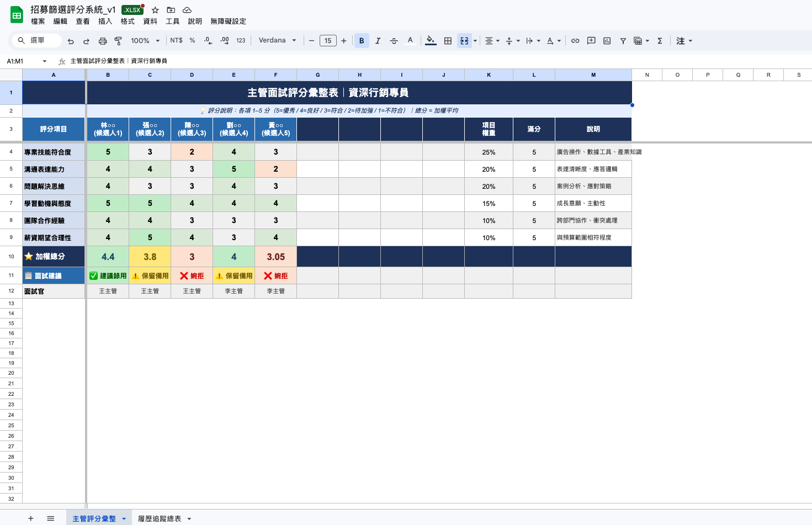Viewport: 812px width, 525px height.
Task: Increase decimal places
Action: coord(224,41)
